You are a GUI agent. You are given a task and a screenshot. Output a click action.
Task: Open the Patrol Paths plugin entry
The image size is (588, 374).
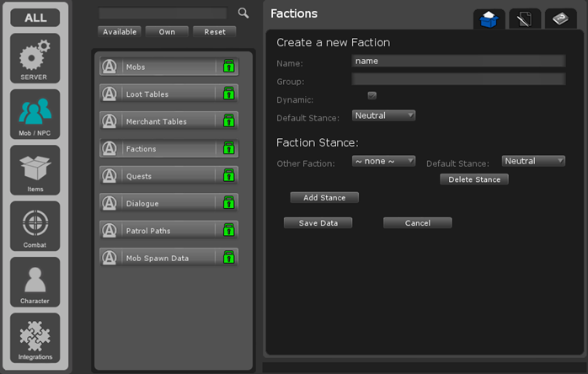[168, 230]
